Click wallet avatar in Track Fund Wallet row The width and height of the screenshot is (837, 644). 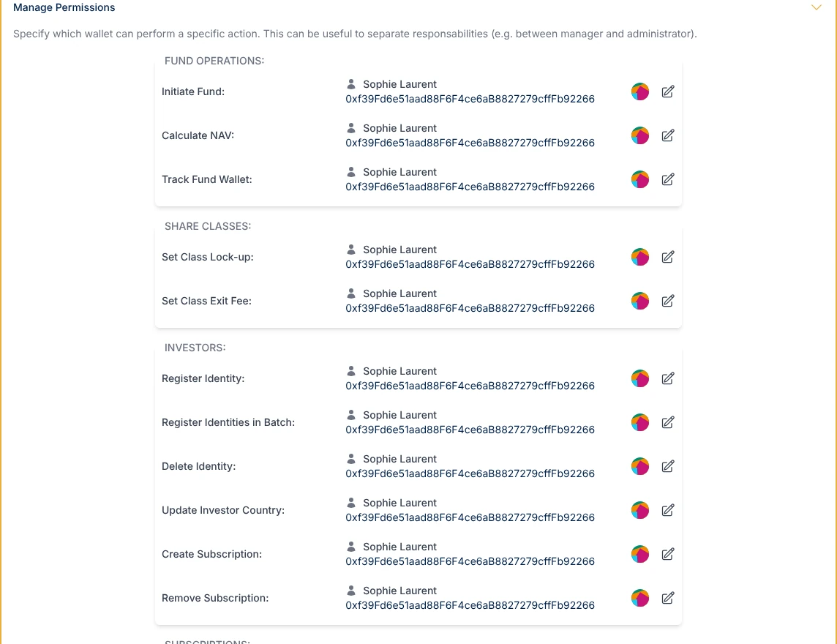(640, 179)
